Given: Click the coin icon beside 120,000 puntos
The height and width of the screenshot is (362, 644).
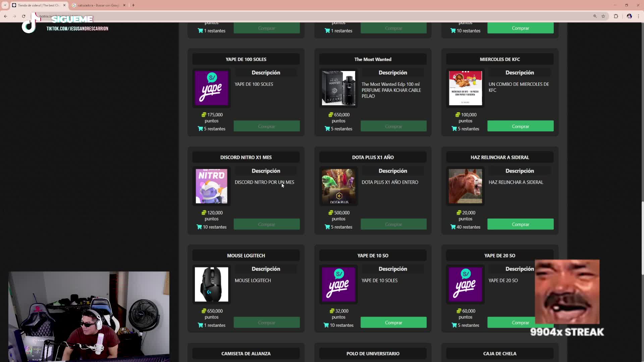Looking at the screenshot, I should point(204,213).
